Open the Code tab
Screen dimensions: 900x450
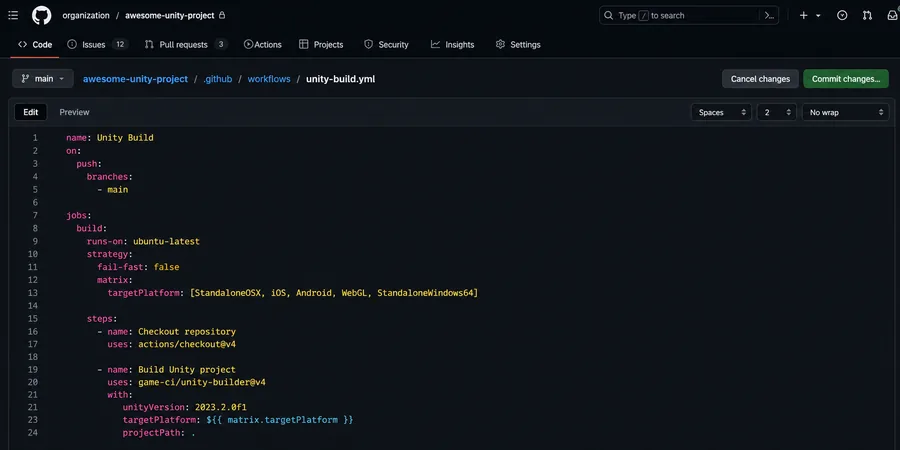point(35,44)
